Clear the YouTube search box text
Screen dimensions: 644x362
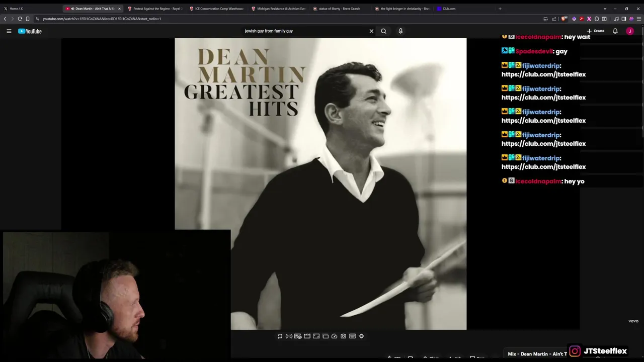coord(371,31)
